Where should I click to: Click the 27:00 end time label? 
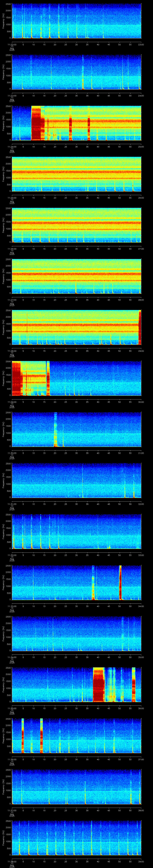(141, 249)
